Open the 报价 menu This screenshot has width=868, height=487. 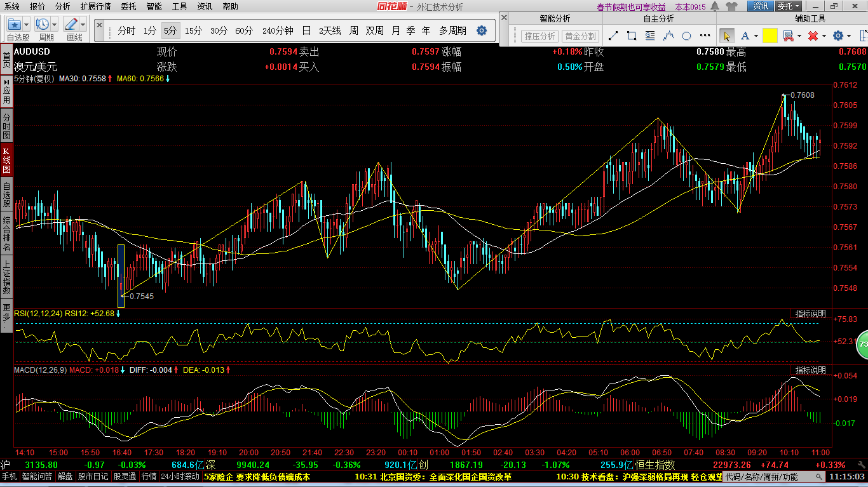37,6
